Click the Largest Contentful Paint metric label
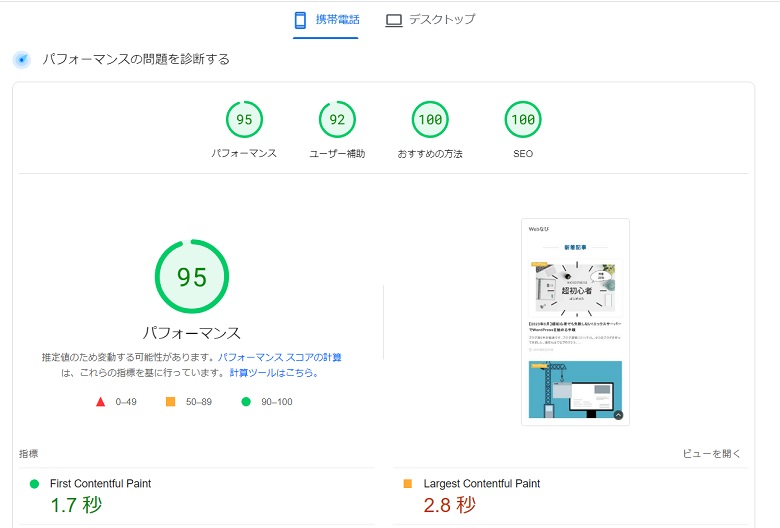The image size is (780, 528). click(x=482, y=483)
